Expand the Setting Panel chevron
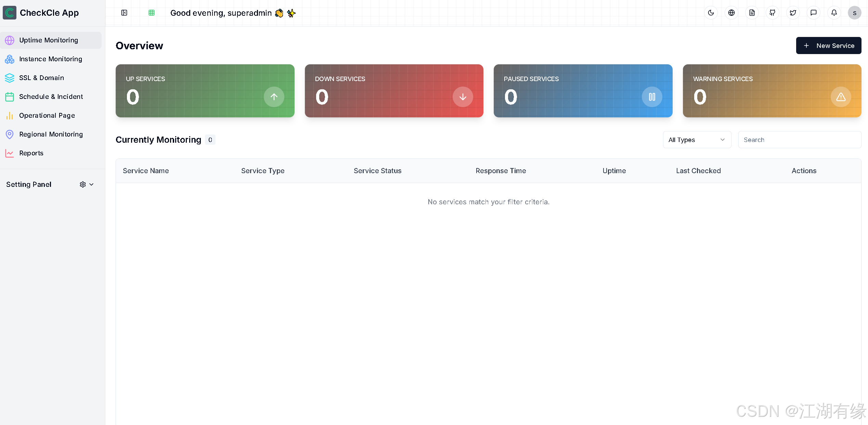Image resolution: width=868 pixels, height=425 pixels. click(91, 184)
